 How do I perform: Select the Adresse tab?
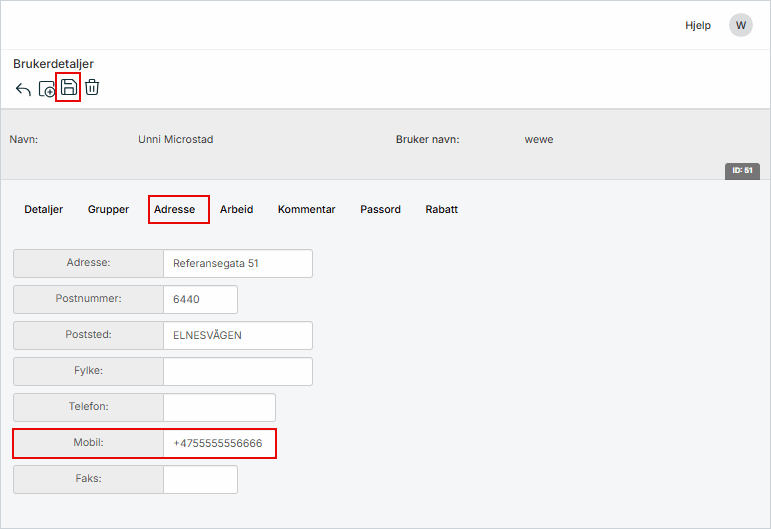click(x=175, y=210)
